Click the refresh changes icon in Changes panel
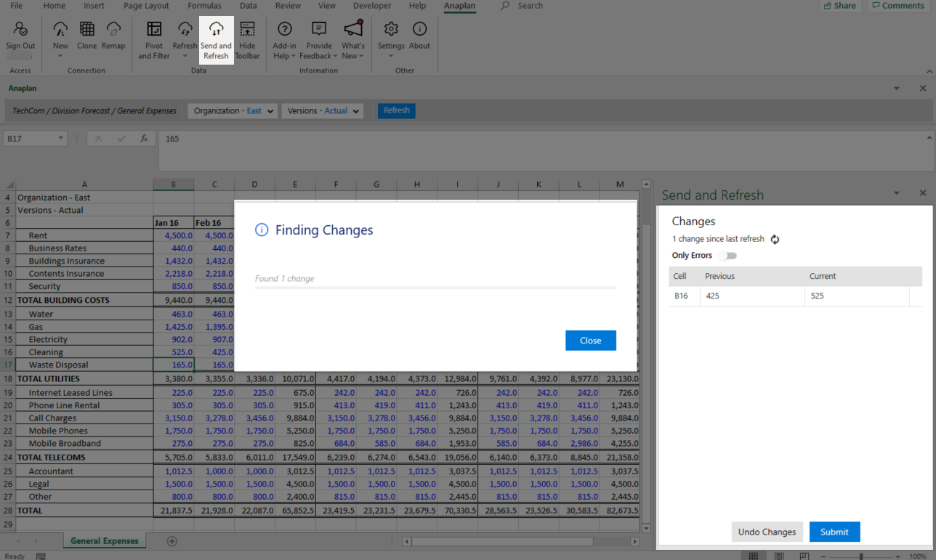The width and height of the screenshot is (936, 560). 775,239
